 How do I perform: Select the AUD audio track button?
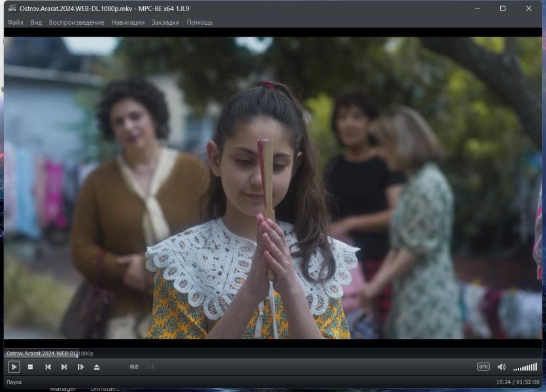pyautogui.click(x=134, y=367)
